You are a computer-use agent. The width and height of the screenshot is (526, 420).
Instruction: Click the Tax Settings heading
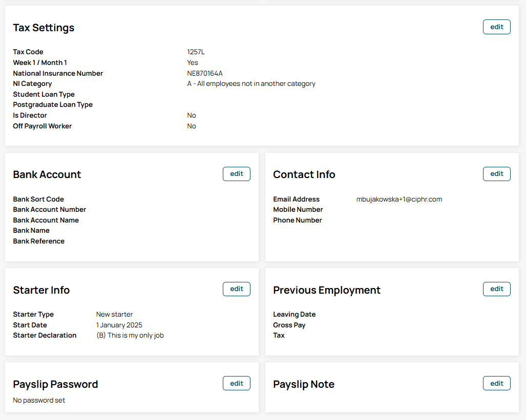click(x=44, y=28)
